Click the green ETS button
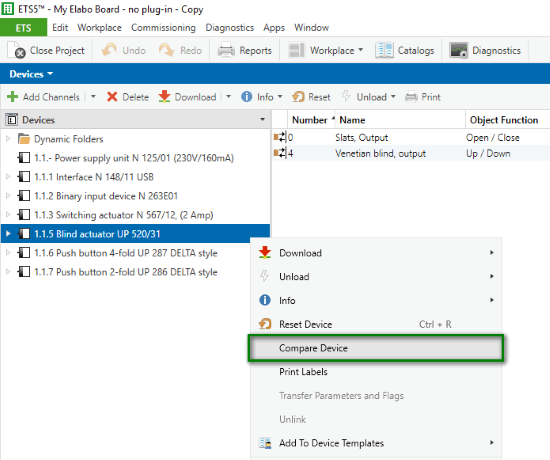Viewport: 550px width, 460px height. 23,28
